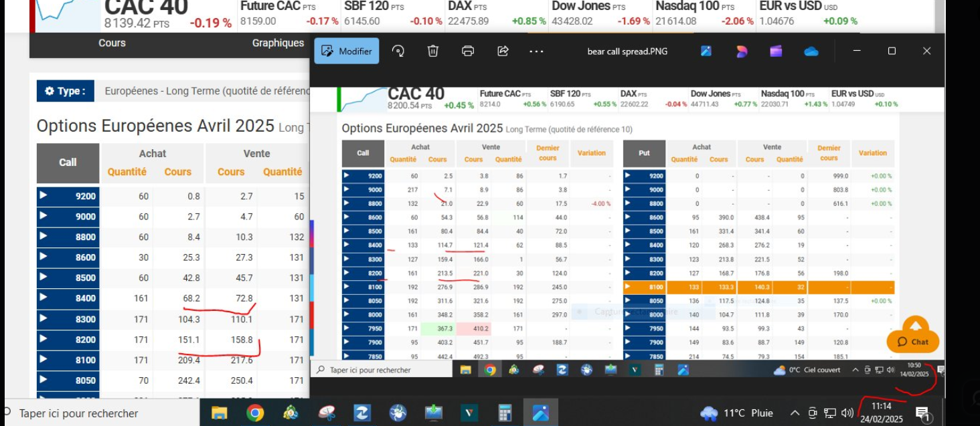Print the bear call spread image

pyautogui.click(x=468, y=51)
